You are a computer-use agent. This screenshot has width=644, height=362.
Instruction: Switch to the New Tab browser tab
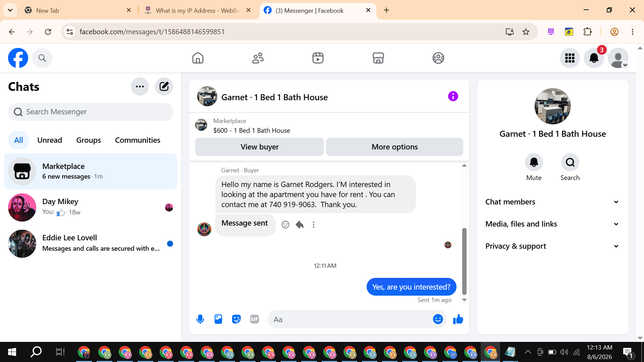(x=78, y=10)
